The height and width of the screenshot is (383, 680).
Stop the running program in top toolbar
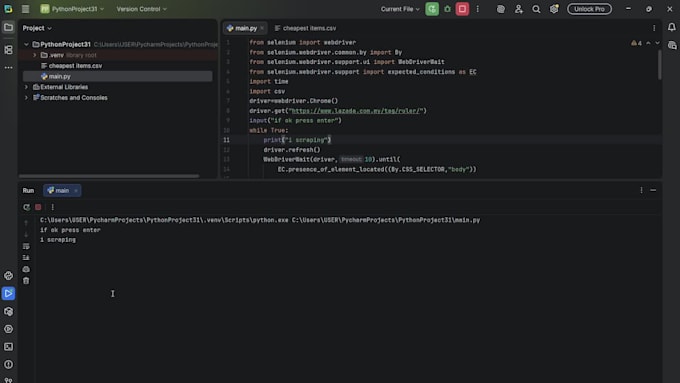coord(462,9)
